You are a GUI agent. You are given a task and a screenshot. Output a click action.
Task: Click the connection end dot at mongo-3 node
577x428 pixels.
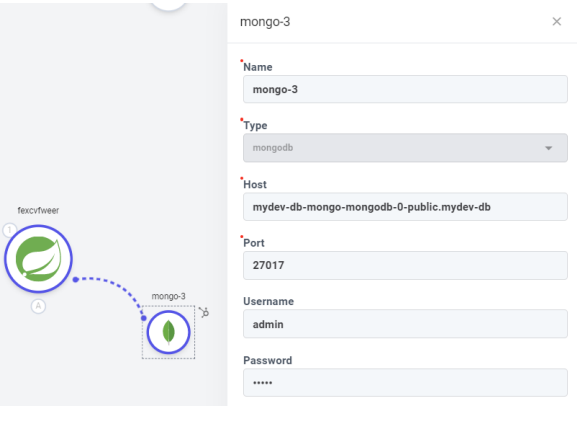point(144,318)
